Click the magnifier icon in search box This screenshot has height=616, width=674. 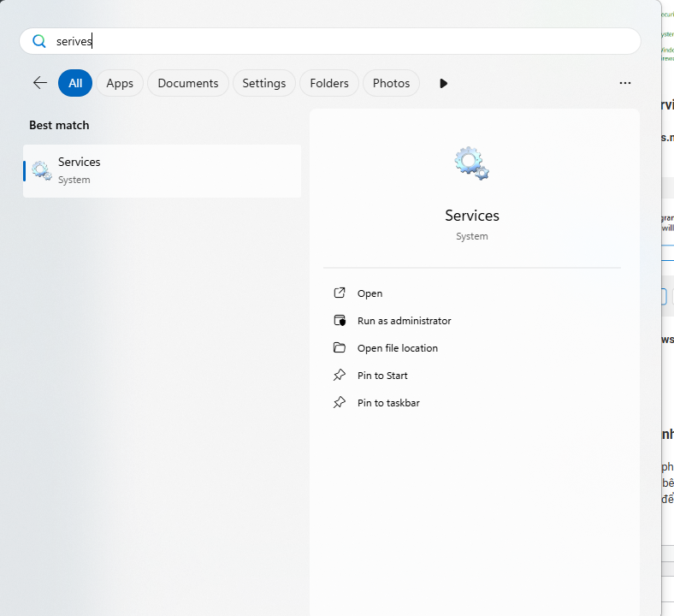point(38,41)
